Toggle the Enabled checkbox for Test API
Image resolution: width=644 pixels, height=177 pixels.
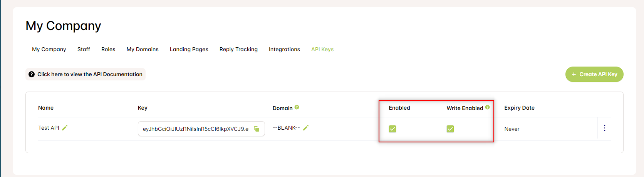pyautogui.click(x=392, y=129)
